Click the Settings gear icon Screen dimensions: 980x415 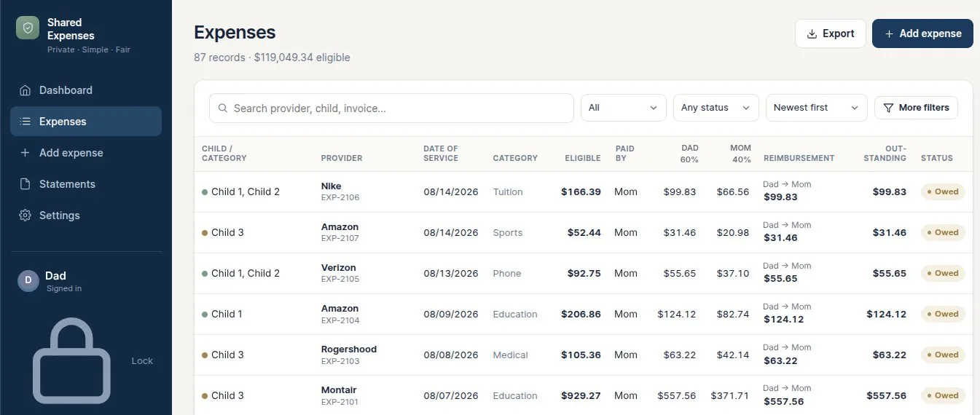[26, 216]
